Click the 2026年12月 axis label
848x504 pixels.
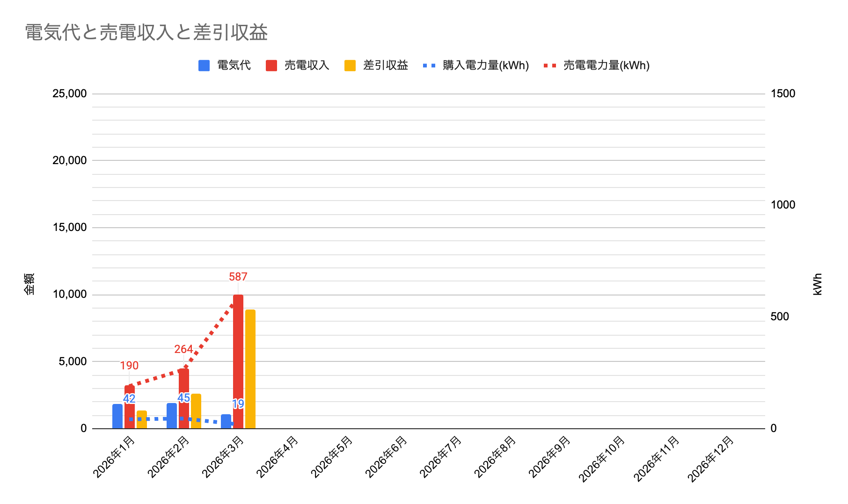[710, 458]
